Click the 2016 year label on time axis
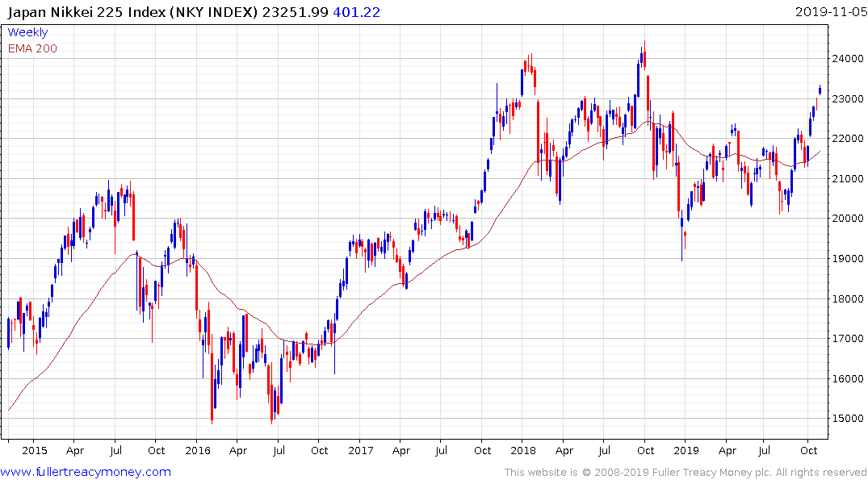Image resolution: width=868 pixels, height=484 pixels. point(198,450)
